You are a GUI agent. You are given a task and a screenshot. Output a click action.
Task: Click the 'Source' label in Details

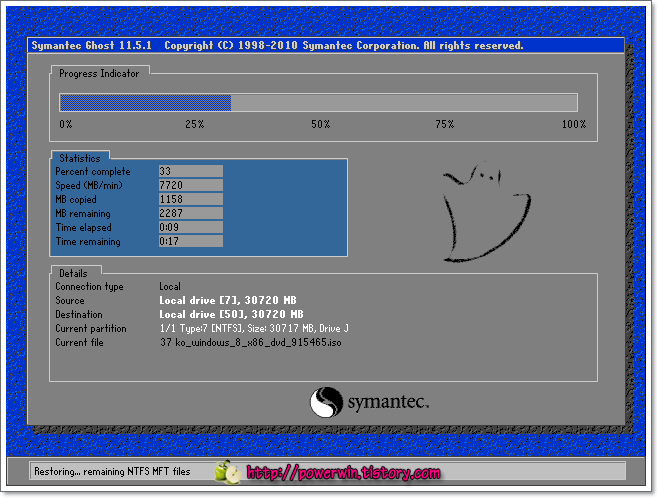pos(70,300)
